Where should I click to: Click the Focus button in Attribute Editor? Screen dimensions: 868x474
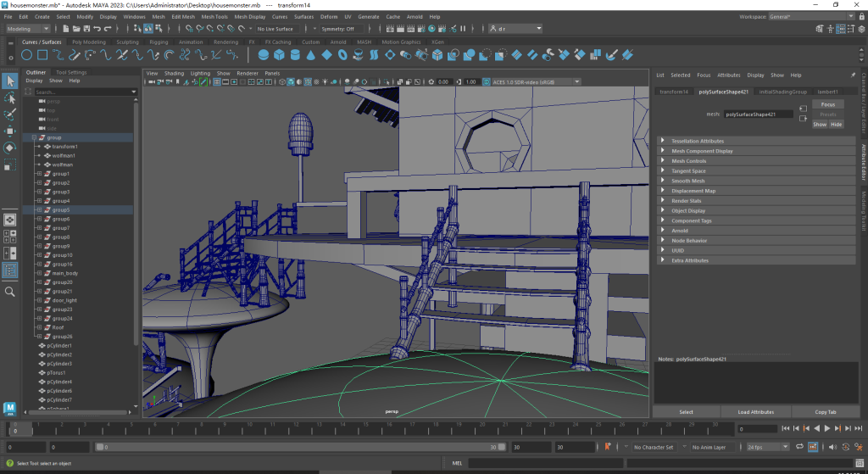point(827,104)
